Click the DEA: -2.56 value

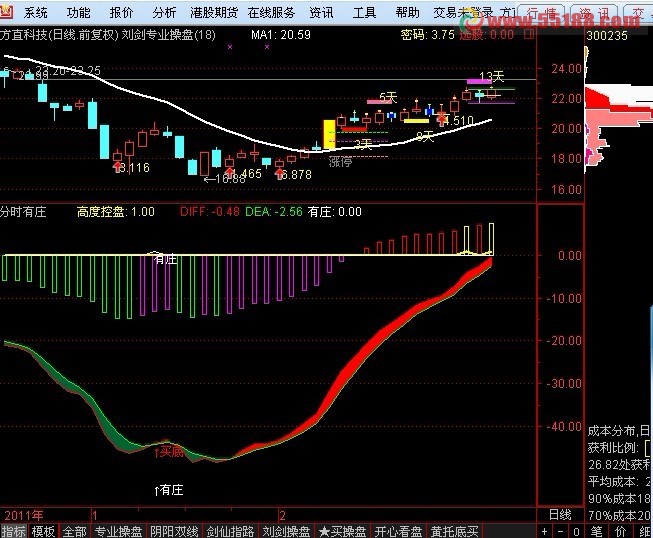coord(274,212)
